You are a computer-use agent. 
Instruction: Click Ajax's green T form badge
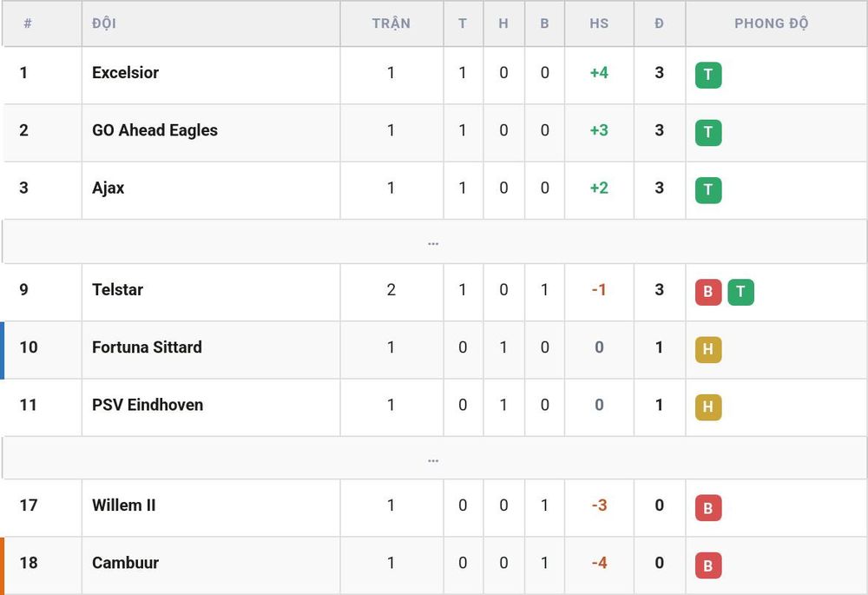click(x=708, y=190)
